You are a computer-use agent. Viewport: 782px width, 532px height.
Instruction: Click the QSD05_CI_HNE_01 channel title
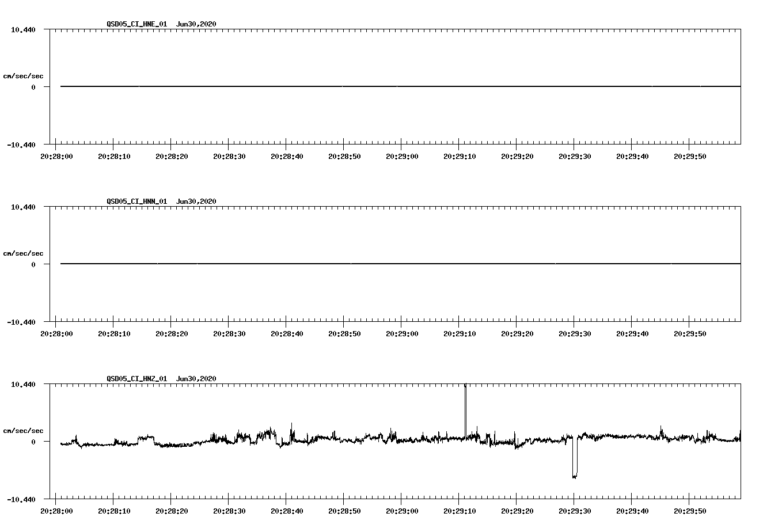click(137, 24)
